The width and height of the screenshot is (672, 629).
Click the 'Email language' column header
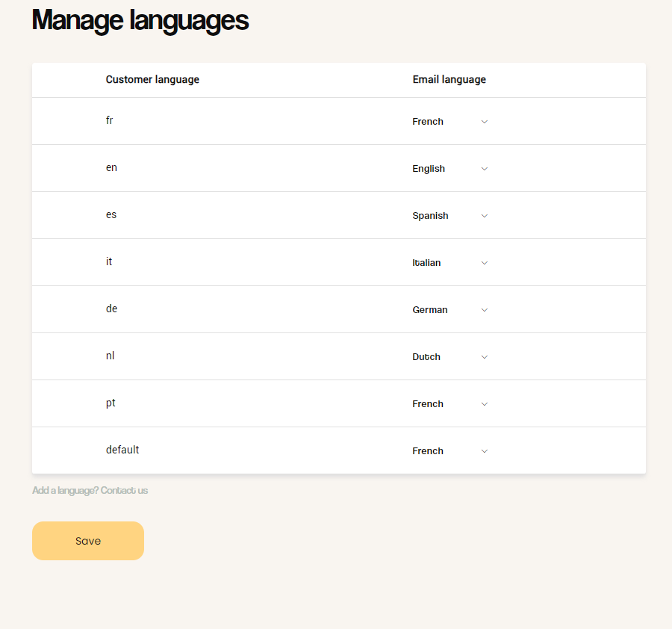449,80
